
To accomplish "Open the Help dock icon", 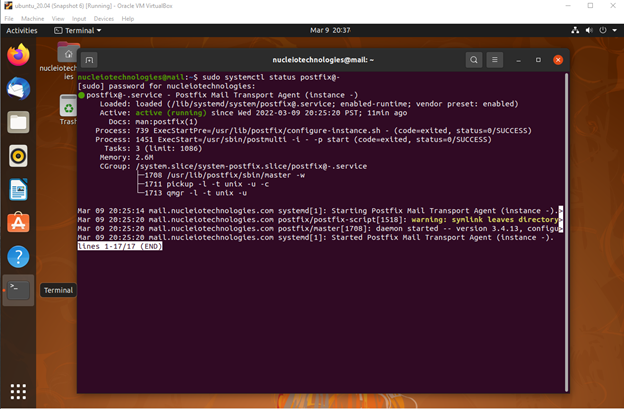I will [x=18, y=257].
